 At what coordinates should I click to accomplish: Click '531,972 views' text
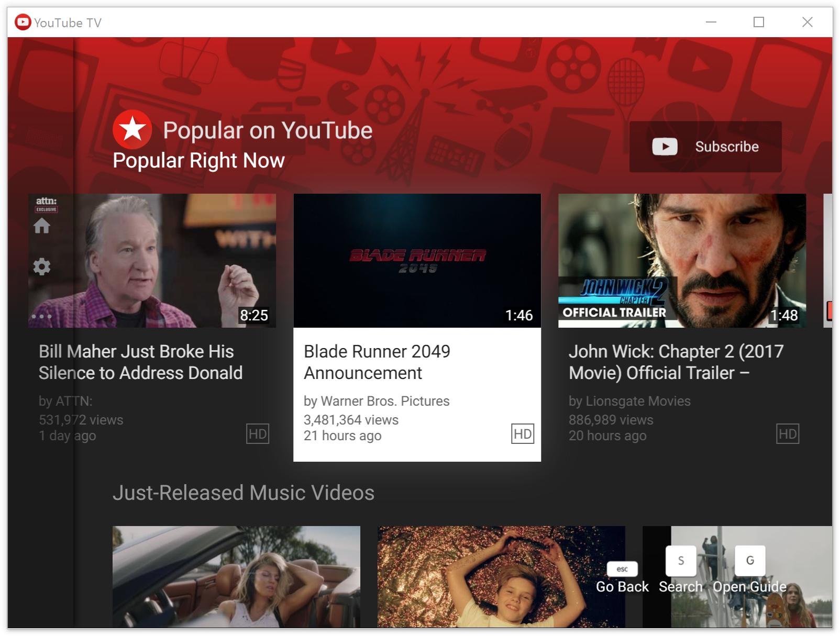(81, 420)
